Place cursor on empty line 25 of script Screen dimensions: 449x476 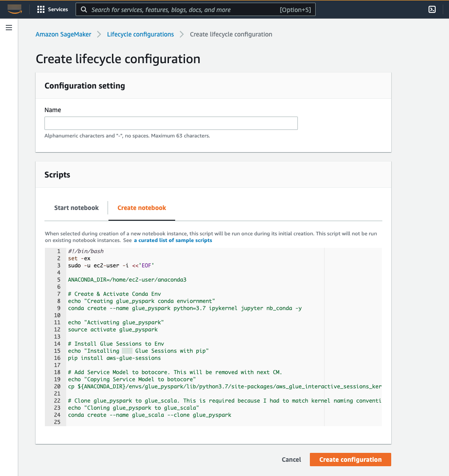(x=178, y=422)
